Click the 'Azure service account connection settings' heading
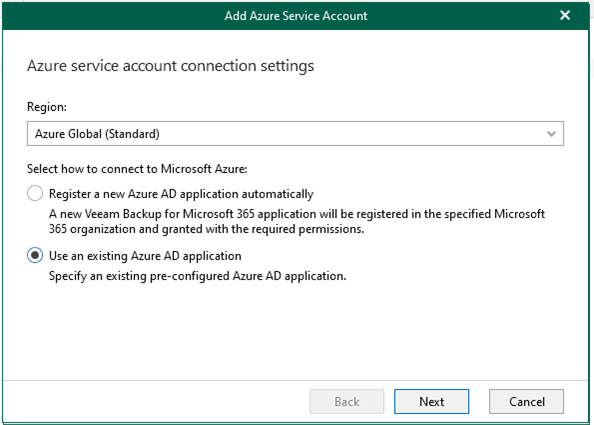Screen dimensions: 594x425 pyautogui.click(x=170, y=66)
